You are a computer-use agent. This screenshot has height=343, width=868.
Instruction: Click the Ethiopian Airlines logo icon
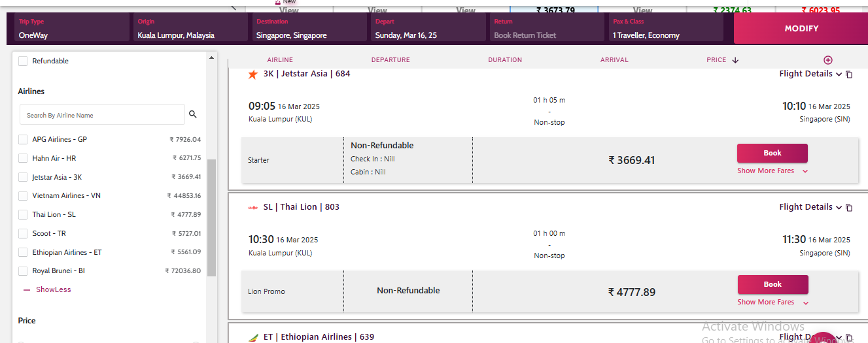pos(253,338)
